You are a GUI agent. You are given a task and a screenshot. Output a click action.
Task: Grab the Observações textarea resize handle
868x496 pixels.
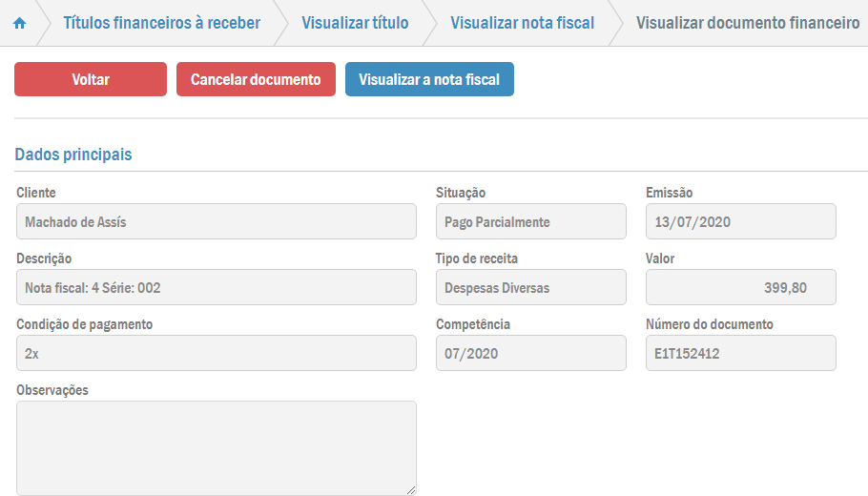coord(411,489)
